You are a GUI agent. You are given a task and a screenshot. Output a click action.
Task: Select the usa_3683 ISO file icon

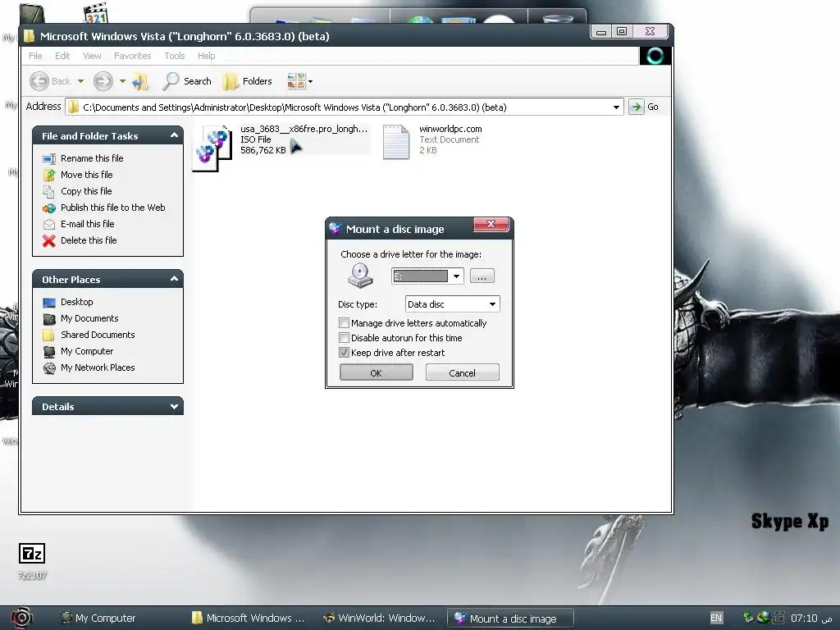click(x=212, y=148)
